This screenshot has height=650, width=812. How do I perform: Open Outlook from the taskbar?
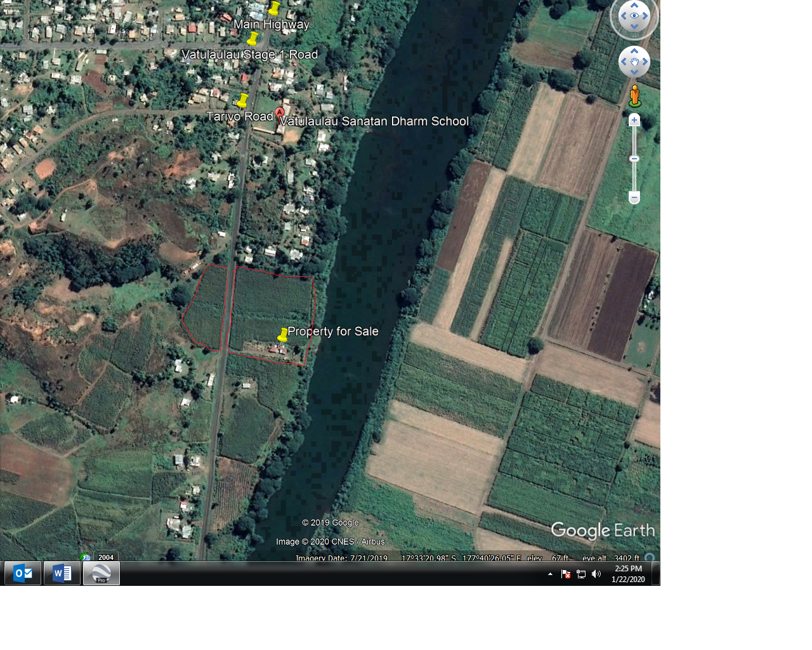click(x=23, y=573)
